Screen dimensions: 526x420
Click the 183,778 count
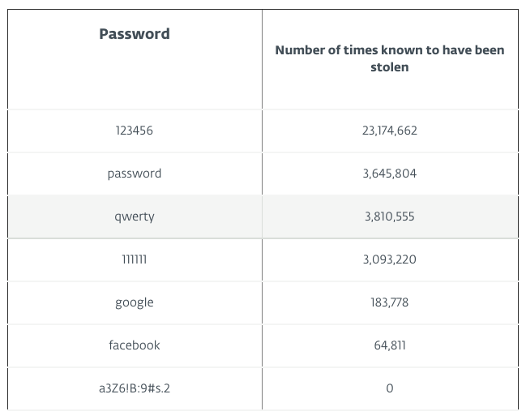390,302
